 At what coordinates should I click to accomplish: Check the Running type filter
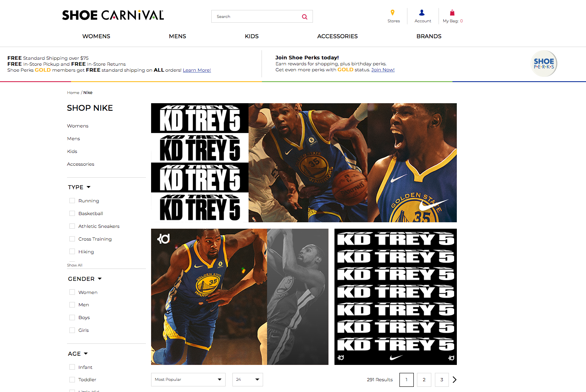[72, 201]
